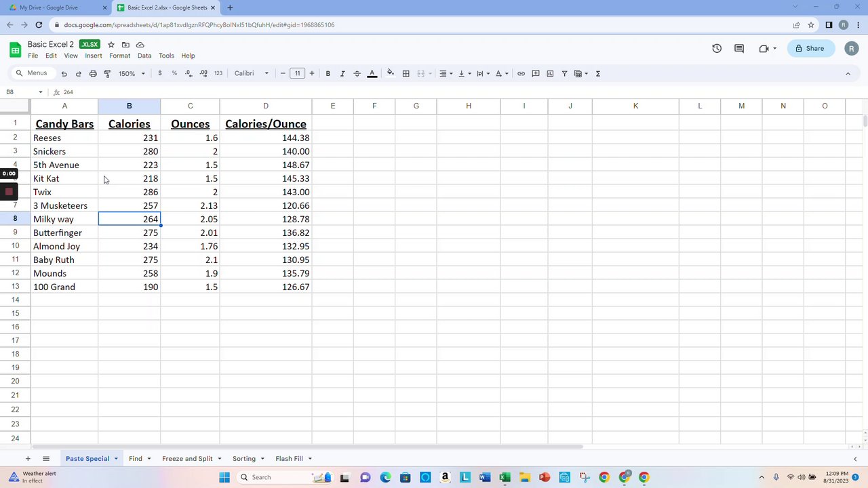Toggle strikethrough formatting
Image resolution: width=868 pixels, height=488 pixels.
[x=357, y=73]
